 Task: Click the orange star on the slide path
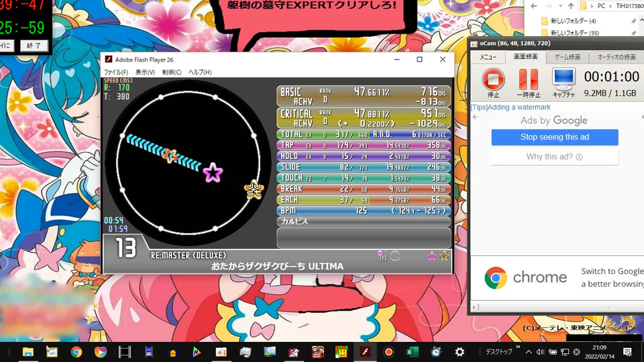coord(169,155)
